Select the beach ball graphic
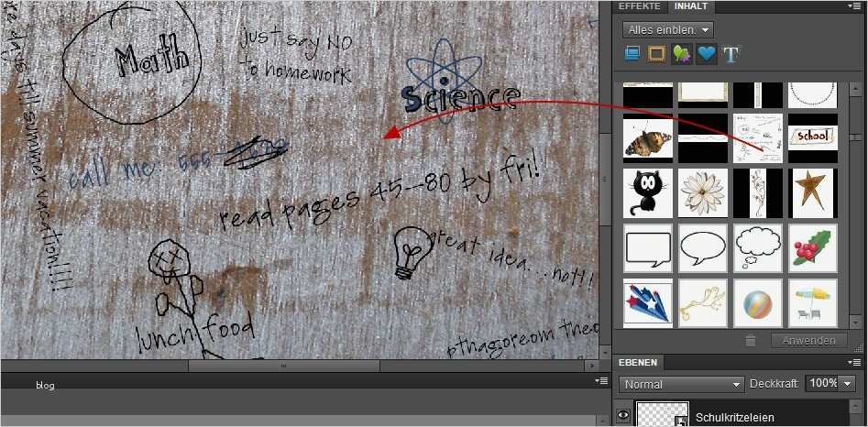 pyautogui.click(x=758, y=302)
